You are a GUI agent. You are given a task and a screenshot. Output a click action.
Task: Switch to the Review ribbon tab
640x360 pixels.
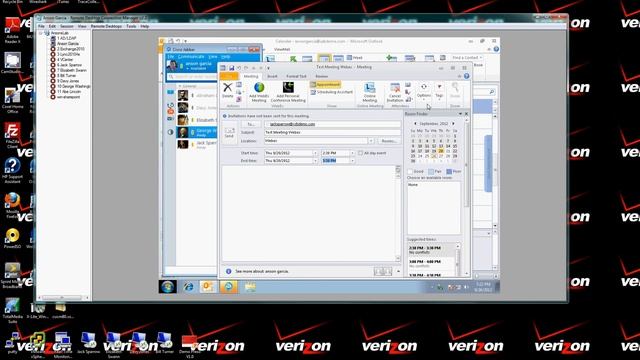point(322,76)
